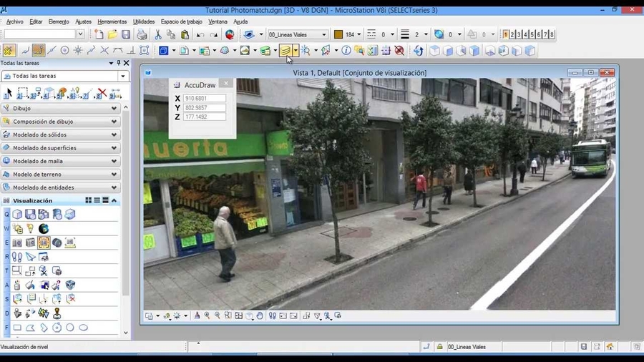The image size is (644, 362).
Task: Close the AccuDraw window
Action: click(227, 84)
